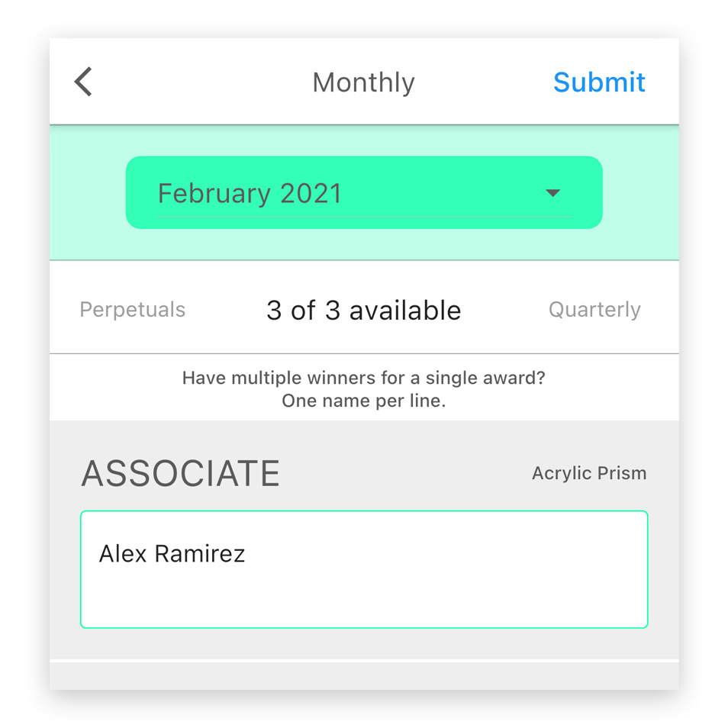
Task: Click the underline beneath February 2021
Action: [x=364, y=217]
